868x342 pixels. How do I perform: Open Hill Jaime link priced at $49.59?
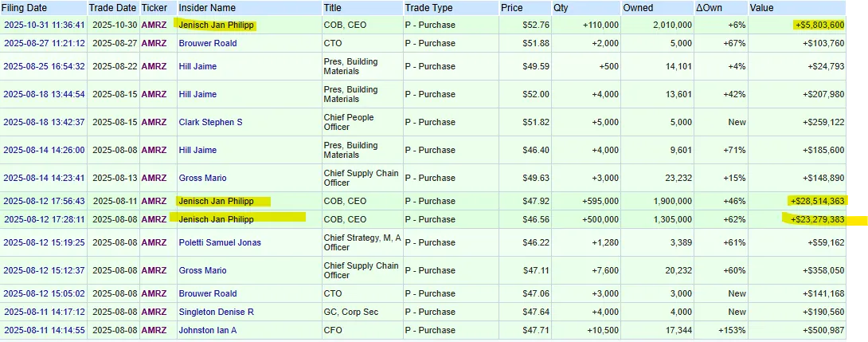point(197,66)
